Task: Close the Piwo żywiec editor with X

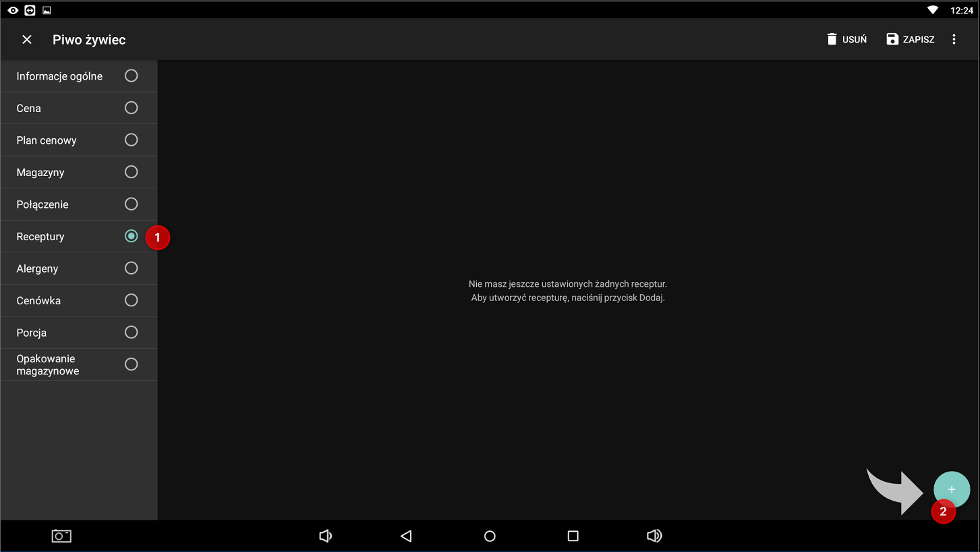Action: click(x=27, y=40)
